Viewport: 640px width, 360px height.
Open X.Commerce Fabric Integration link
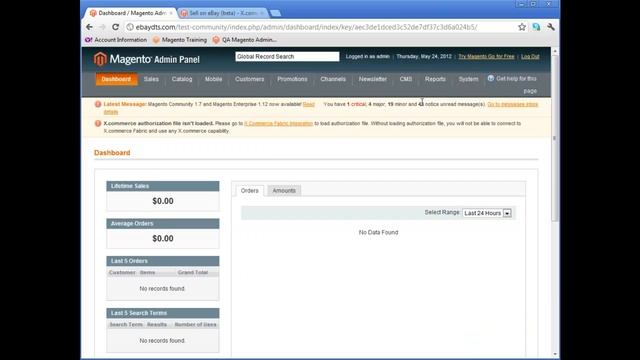(278, 123)
